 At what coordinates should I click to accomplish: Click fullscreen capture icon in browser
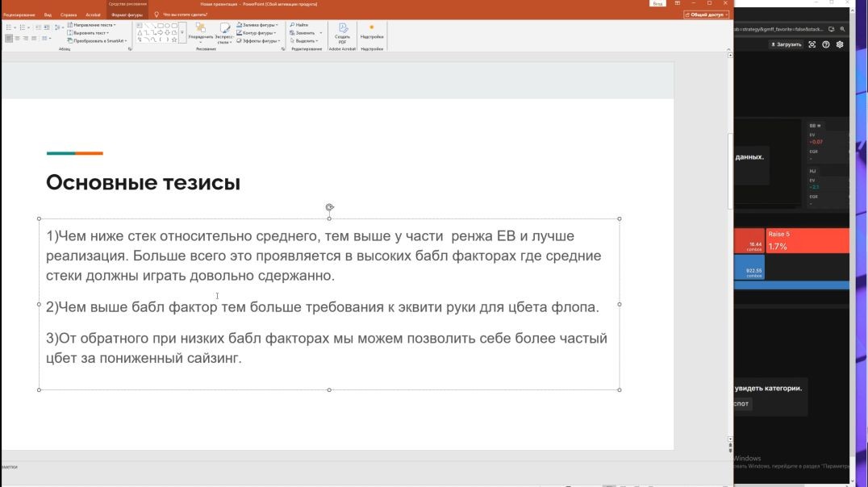pos(812,44)
